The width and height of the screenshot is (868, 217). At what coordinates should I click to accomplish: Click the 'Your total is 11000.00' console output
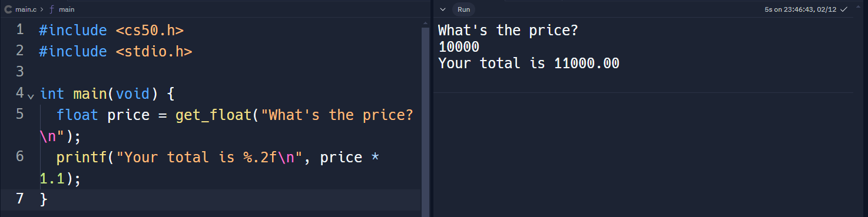click(x=529, y=64)
